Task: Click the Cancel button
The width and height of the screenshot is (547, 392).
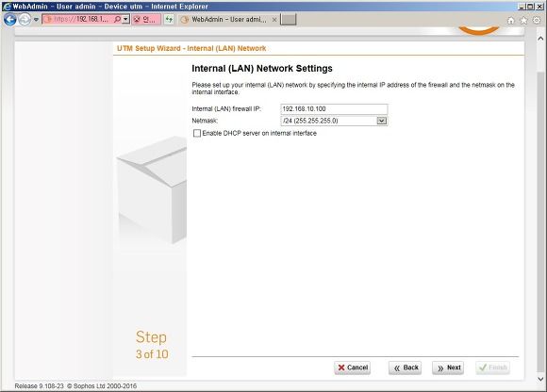Action: (x=353, y=367)
